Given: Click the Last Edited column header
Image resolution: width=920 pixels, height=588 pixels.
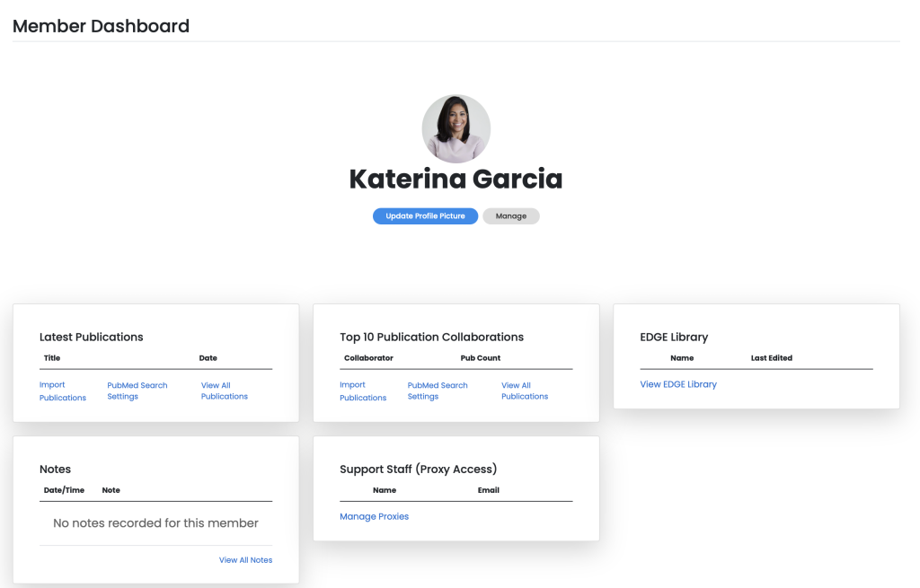Looking at the screenshot, I should [x=771, y=358].
